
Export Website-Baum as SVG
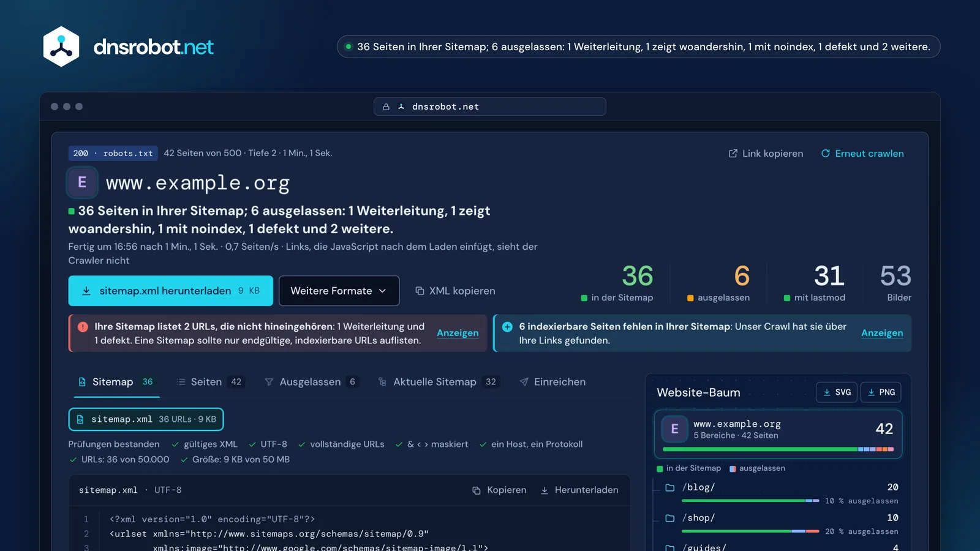coord(837,392)
